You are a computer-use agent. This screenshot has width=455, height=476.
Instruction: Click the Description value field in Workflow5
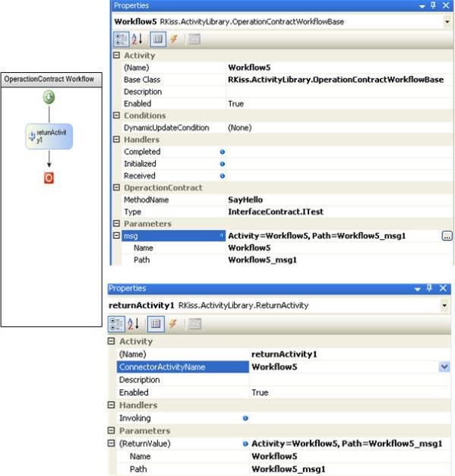(340, 92)
